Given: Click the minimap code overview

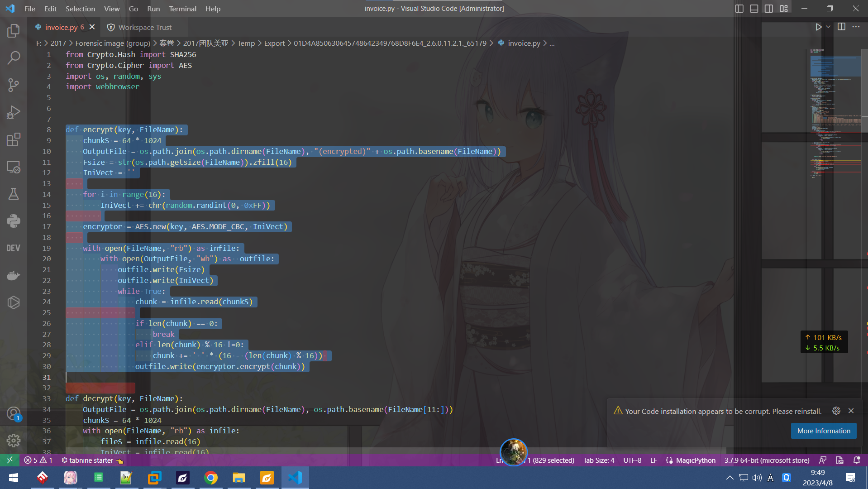Looking at the screenshot, I should click(835, 113).
